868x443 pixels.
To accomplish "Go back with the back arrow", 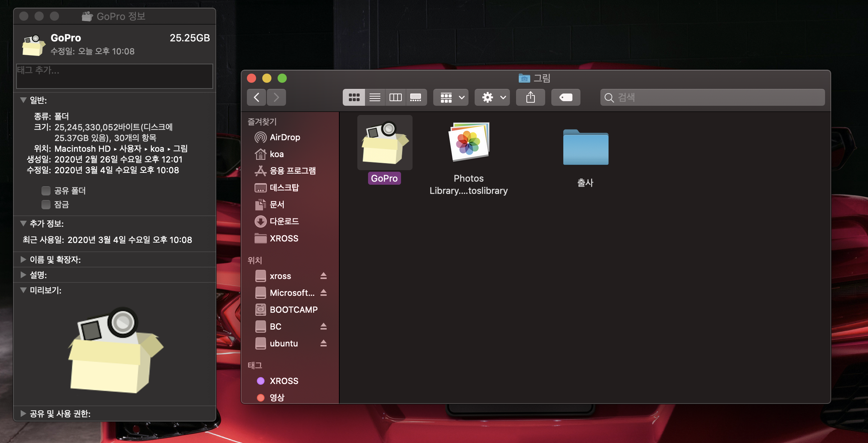I will [256, 97].
